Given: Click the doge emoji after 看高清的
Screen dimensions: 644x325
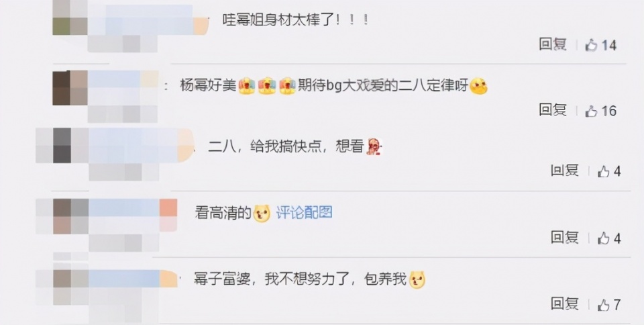Looking at the screenshot, I should pyautogui.click(x=262, y=214).
